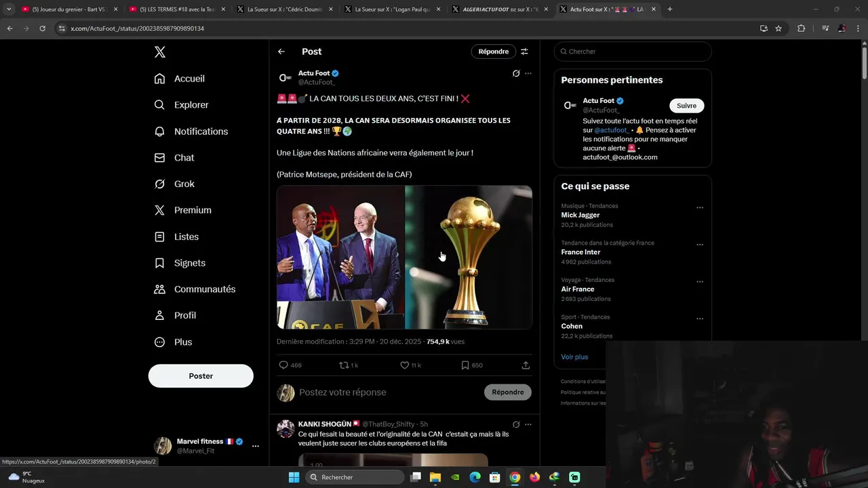Open more options for Air France trend
The image size is (868, 488).
click(700, 281)
